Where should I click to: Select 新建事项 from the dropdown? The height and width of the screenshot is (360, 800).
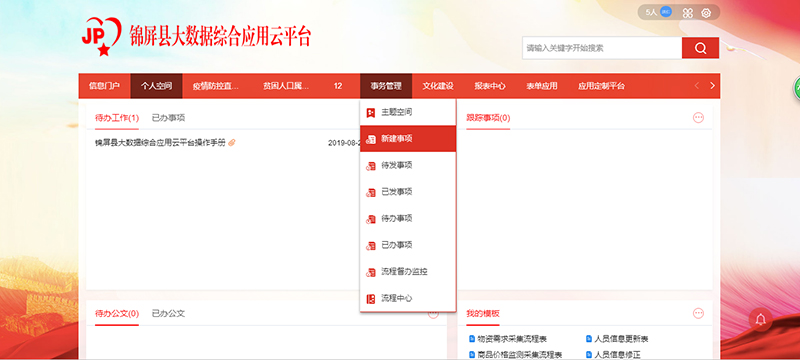coord(408,139)
